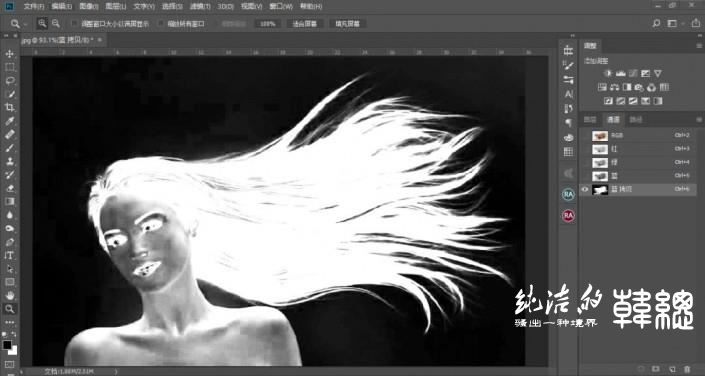Viewport: 705px width, 376px height.
Task: Toggle Quick Mask mode icon
Action: point(9,364)
